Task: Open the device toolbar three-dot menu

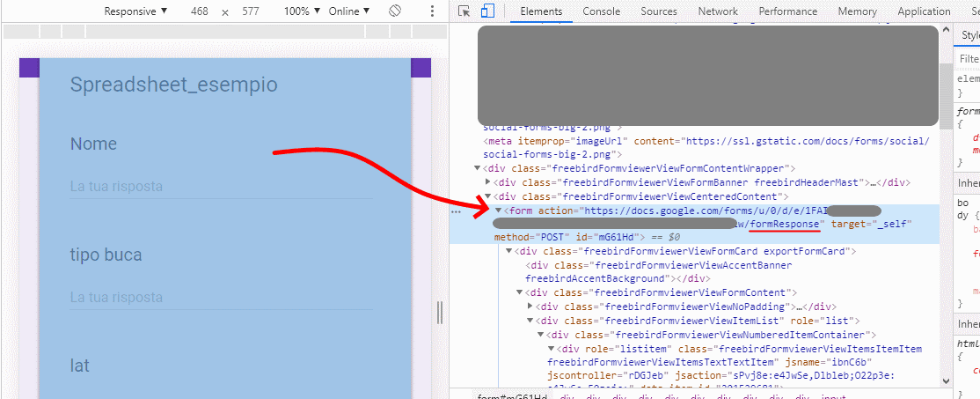Action: click(x=432, y=11)
